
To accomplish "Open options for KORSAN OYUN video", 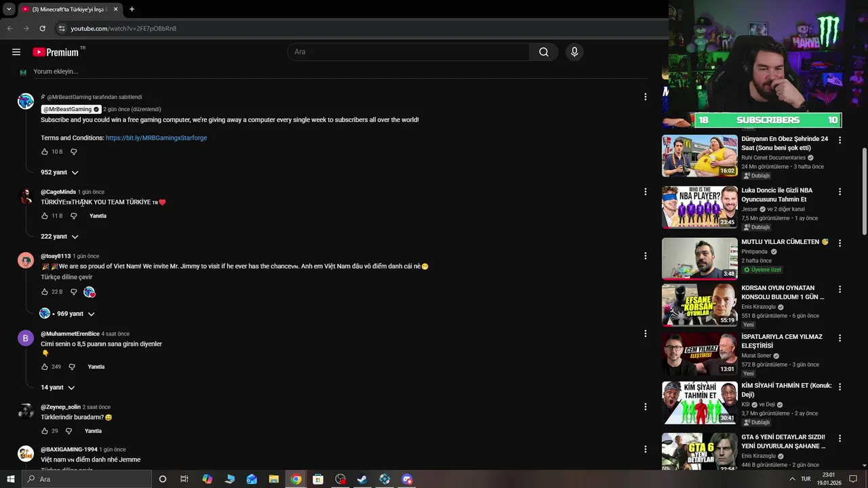I will [840, 289].
